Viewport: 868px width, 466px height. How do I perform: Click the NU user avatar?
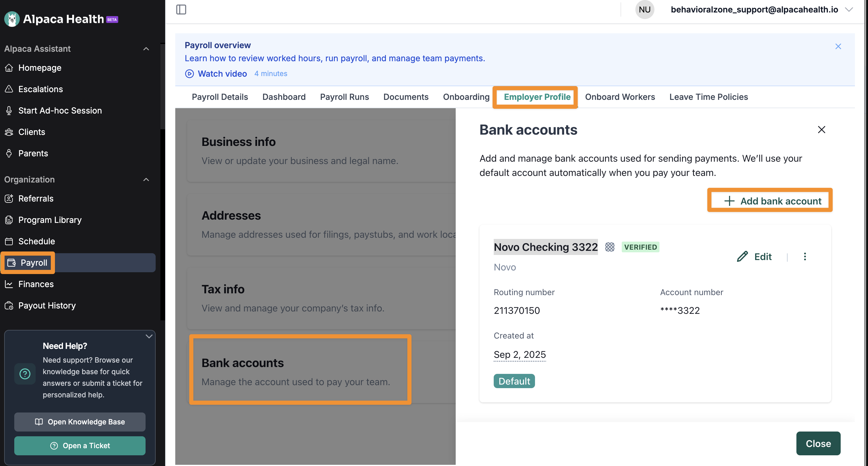tap(644, 10)
